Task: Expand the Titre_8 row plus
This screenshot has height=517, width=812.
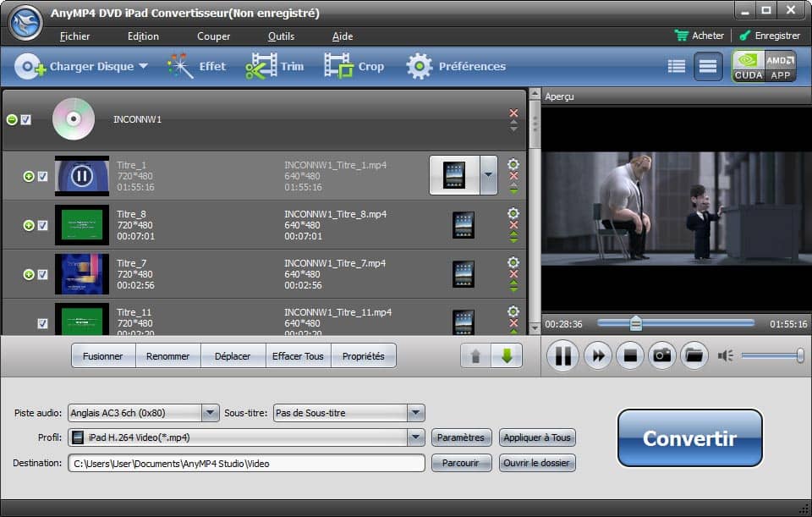Action: pyautogui.click(x=29, y=225)
